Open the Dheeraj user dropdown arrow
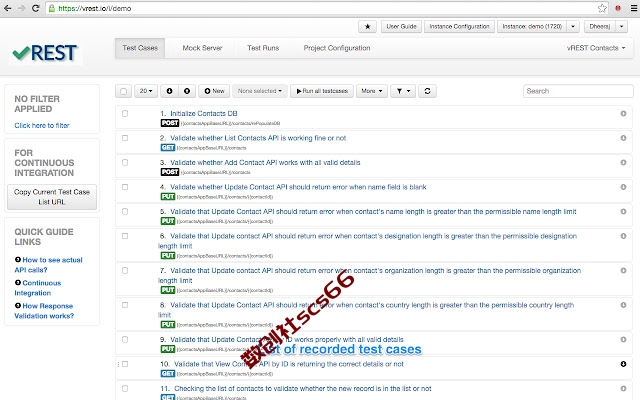The width and height of the screenshot is (640, 400). (621, 27)
